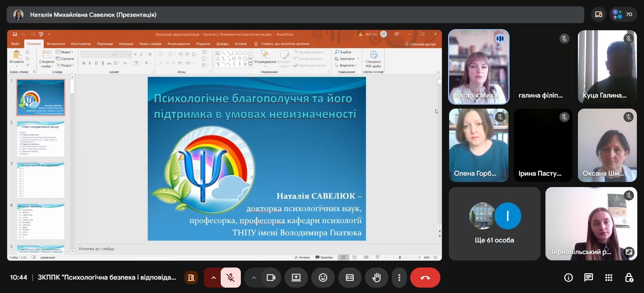The image size is (644, 293).
Task: Open the activities grid icon
Action: (608, 278)
